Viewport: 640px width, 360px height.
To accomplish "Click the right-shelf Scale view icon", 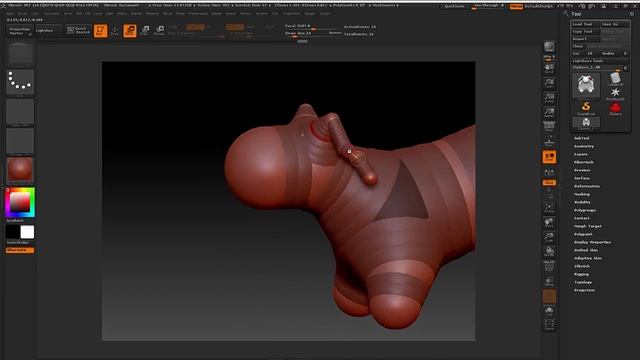I will point(549,238).
